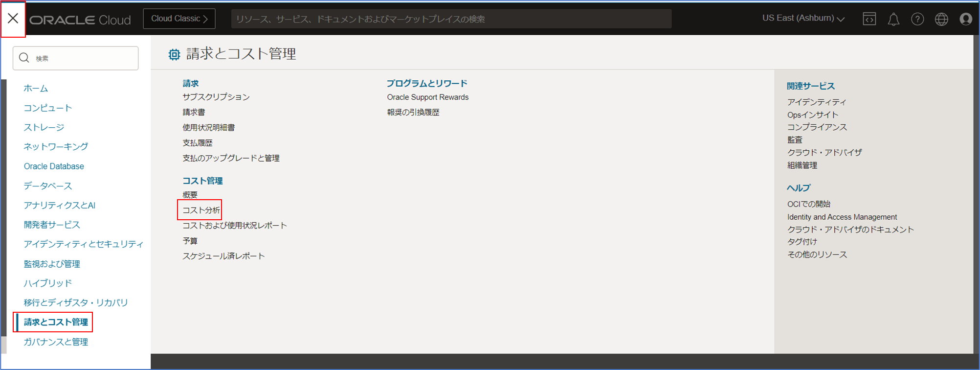
Task: Open the 報奨の引換履歴 link
Action: point(413,112)
